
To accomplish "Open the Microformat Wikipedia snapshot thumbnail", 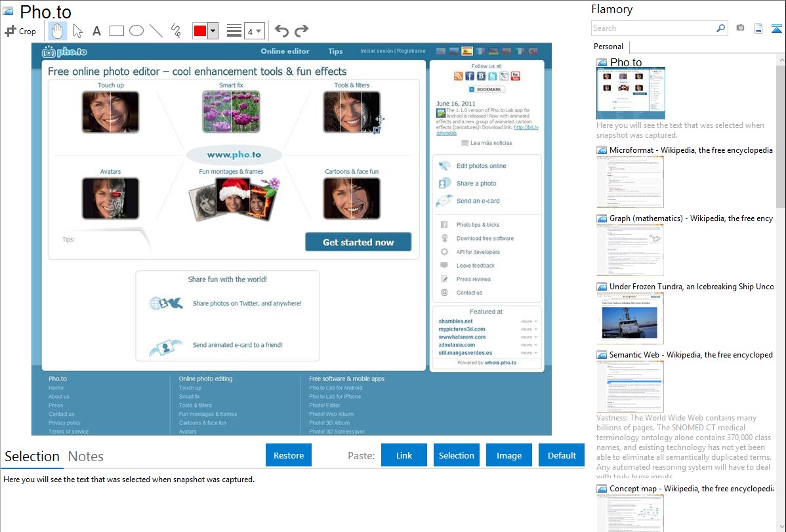I will (630, 182).
